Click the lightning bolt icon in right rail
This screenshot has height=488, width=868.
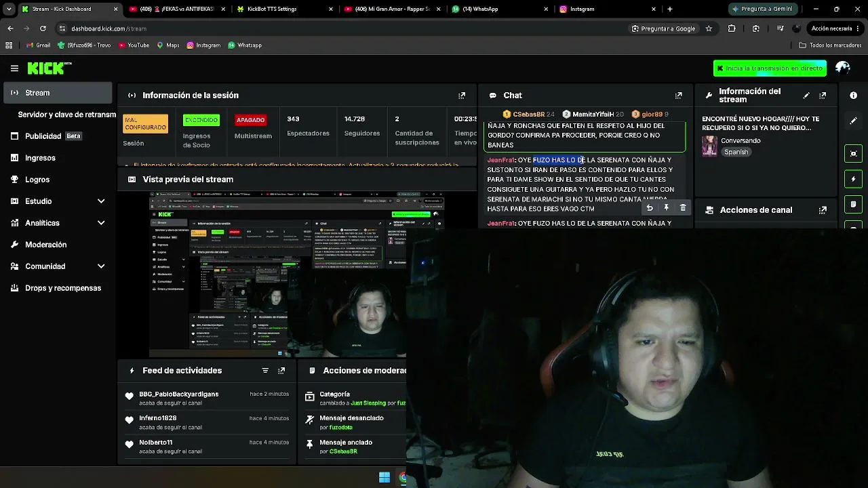pyautogui.click(x=853, y=179)
